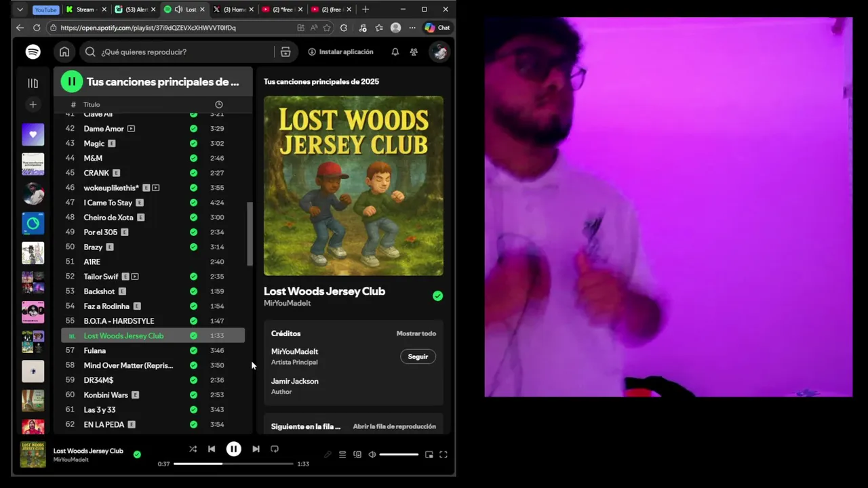The height and width of the screenshot is (488, 868).
Task: Toggle saved checkmark for Konbini Wars
Action: (193, 395)
